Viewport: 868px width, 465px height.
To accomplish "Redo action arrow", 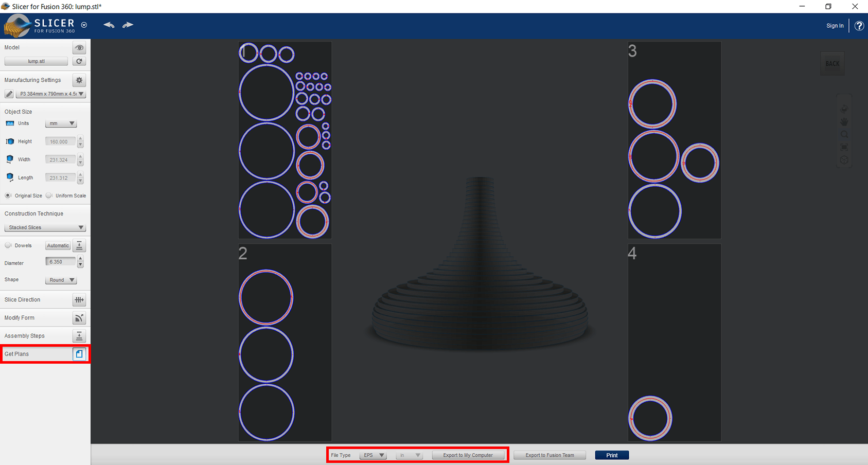I will point(128,25).
